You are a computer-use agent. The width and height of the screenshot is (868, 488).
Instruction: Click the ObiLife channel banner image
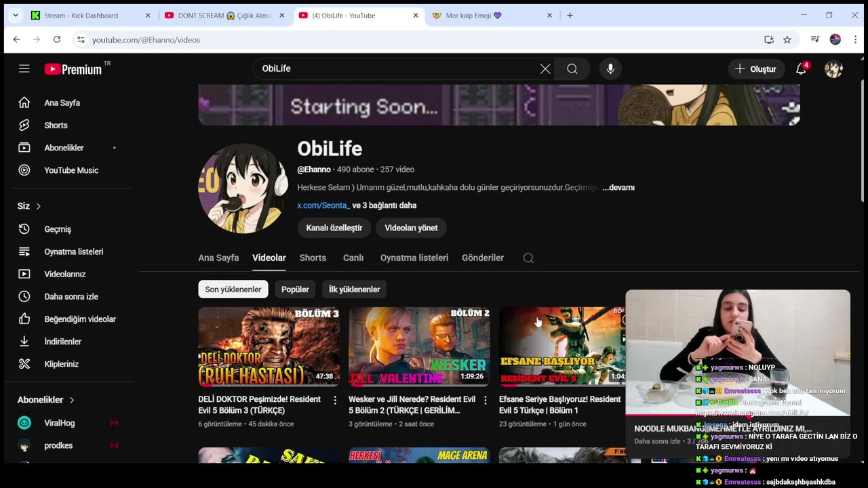[x=499, y=105]
